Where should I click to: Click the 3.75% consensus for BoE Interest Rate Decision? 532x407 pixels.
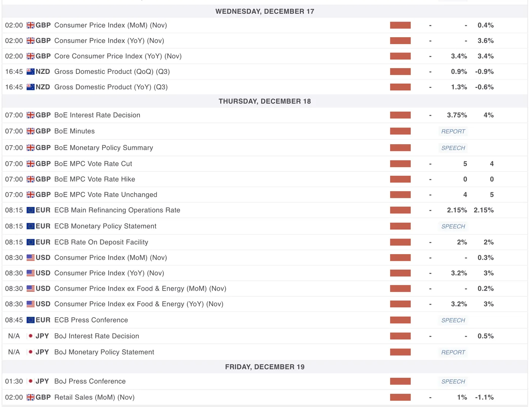[x=457, y=115]
